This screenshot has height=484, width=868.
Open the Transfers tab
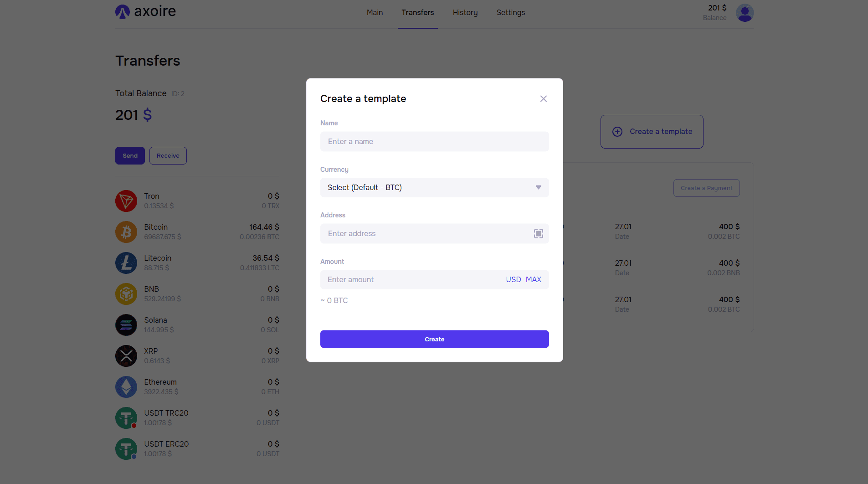click(417, 13)
